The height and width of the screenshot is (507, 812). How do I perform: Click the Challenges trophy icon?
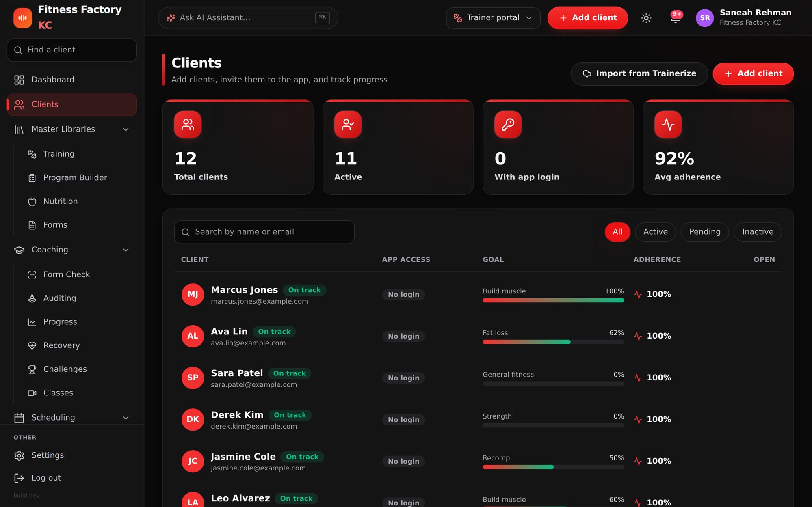(x=32, y=369)
